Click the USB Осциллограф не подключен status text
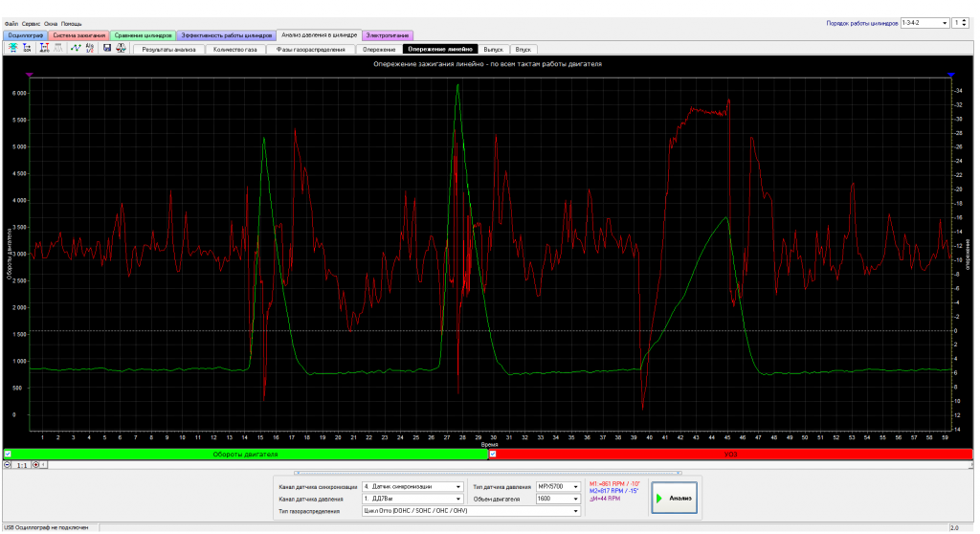The width and height of the screenshot is (980, 534). coord(46,527)
